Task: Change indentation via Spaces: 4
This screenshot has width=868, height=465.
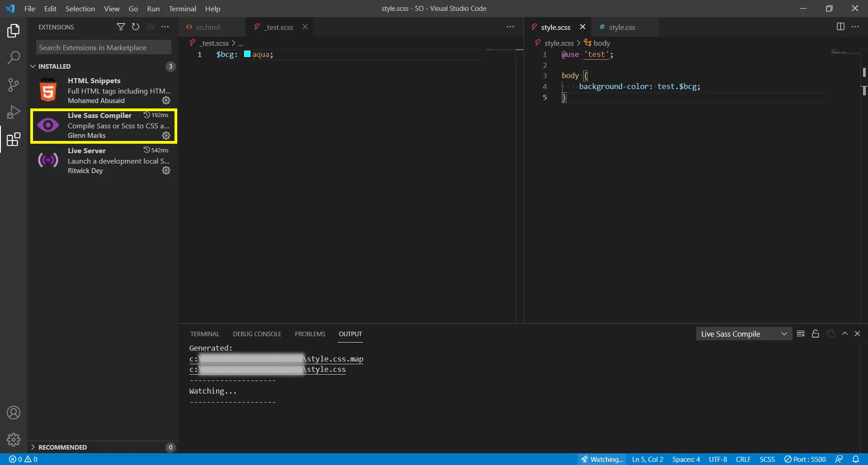Action: point(686,459)
